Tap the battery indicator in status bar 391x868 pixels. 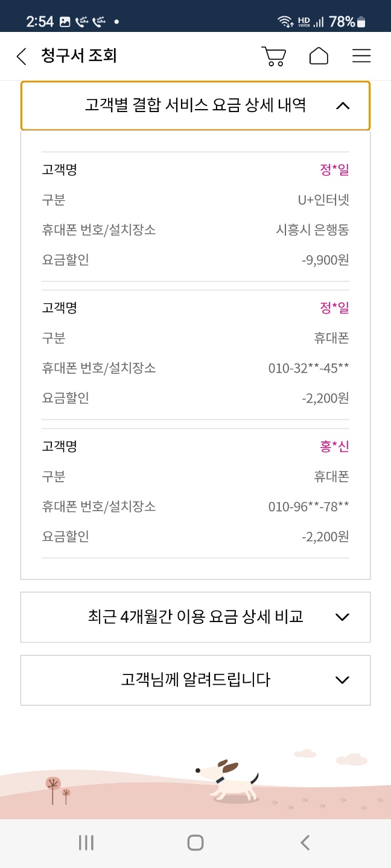click(361, 22)
